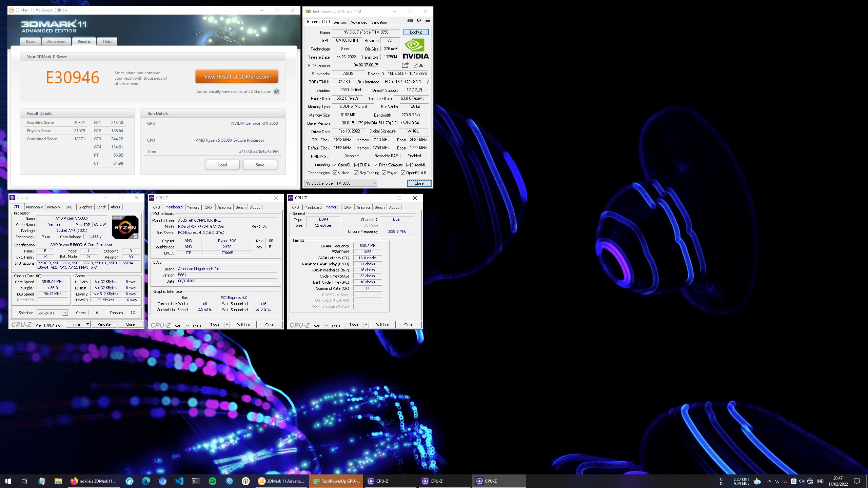This screenshot has width=868, height=488.
Task: Open the weather icon in the tray
Action: (x=757, y=481)
